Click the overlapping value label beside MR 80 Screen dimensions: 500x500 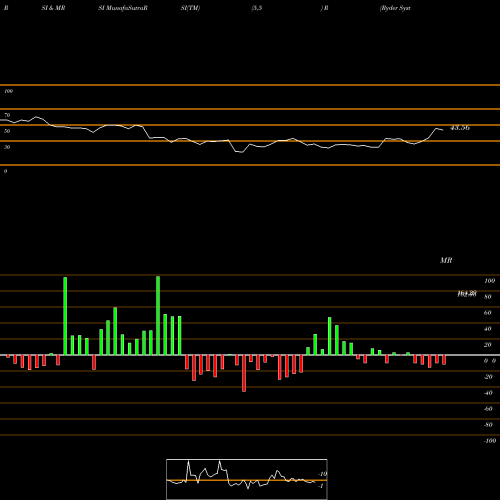467,294
